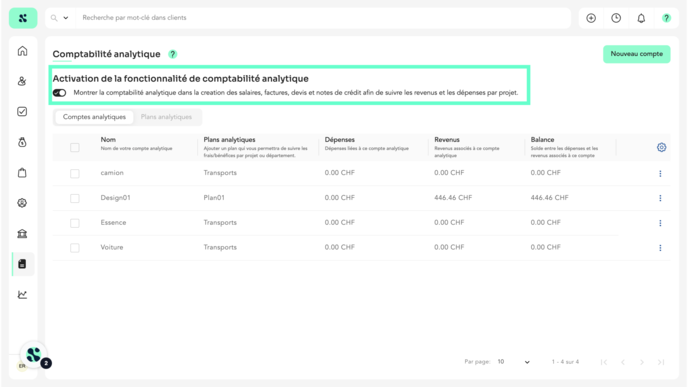Open the tasks checkmark icon in the sidebar

[22, 111]
